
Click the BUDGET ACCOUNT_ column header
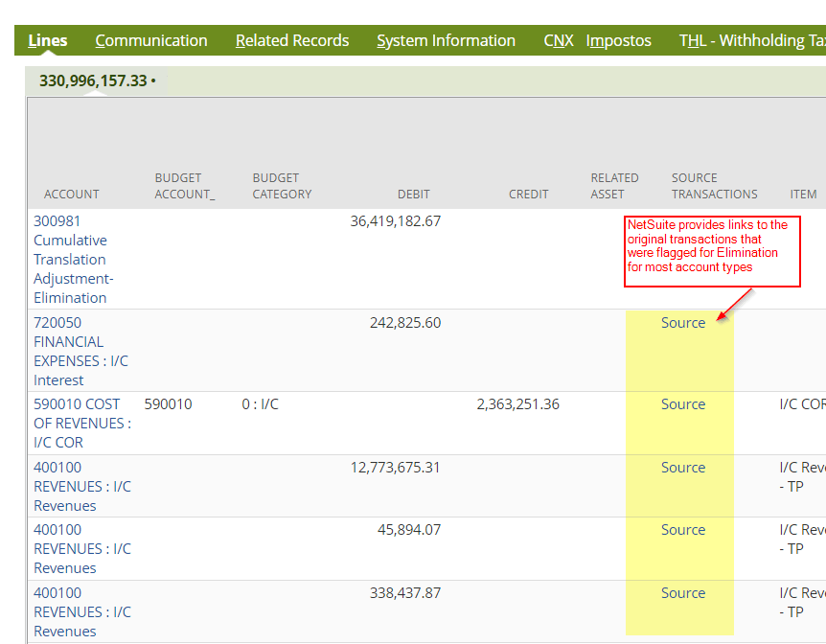pos(185,186)
